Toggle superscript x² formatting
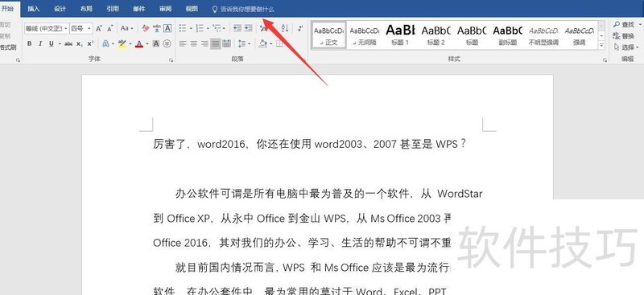The width and height of the screenshot is (644, 295). (x=90, y=43)
